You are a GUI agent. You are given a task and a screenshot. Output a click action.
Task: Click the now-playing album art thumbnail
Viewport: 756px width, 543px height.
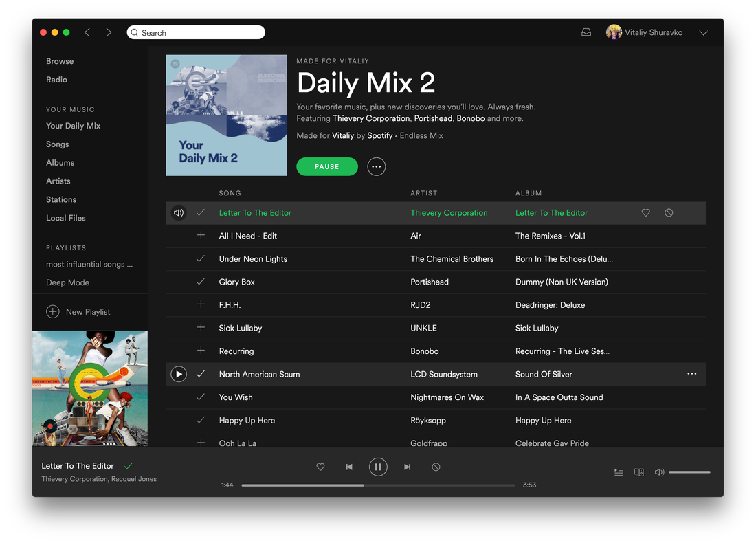coord(90,388)
